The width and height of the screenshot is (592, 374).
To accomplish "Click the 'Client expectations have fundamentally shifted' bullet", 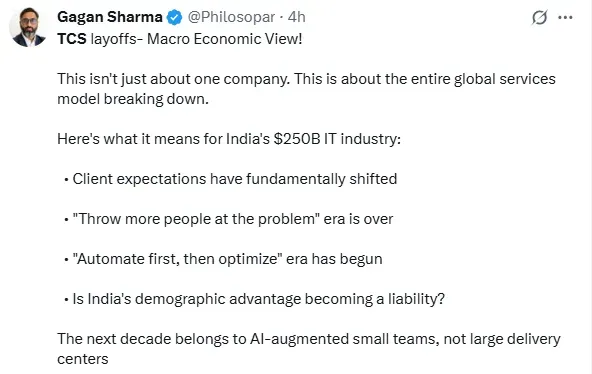I will point(235,179).
